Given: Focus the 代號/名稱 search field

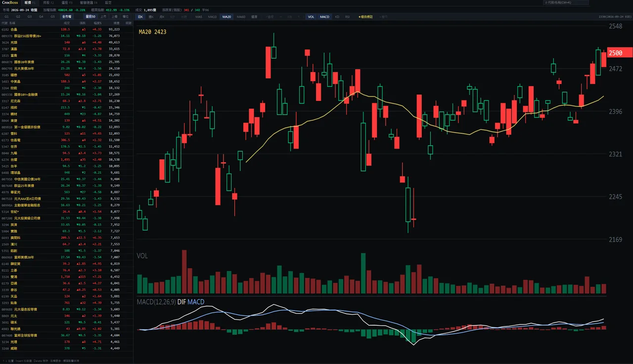Looking at the screenshot, I should tap(566, 2).
